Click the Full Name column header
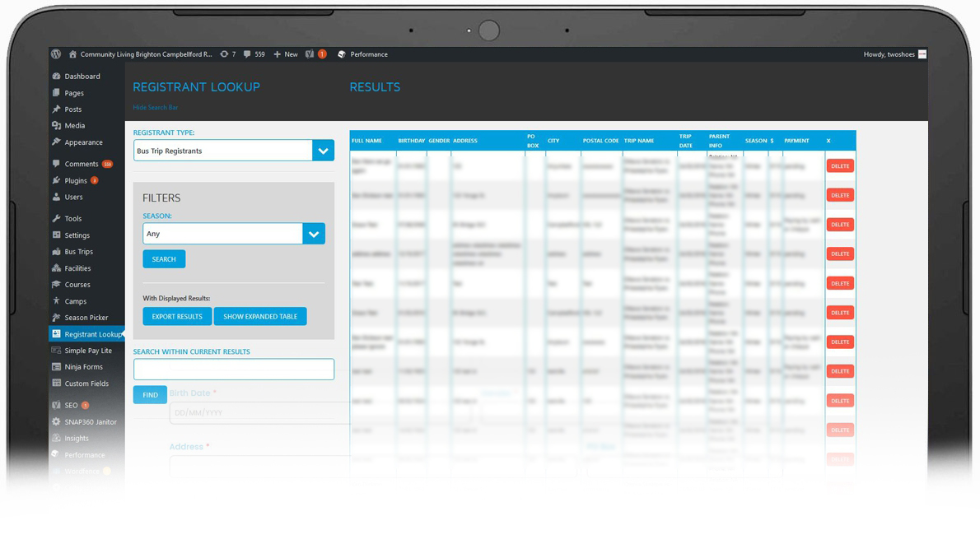Viewport: 980px width, 544px height. click(x=366, y=141)
